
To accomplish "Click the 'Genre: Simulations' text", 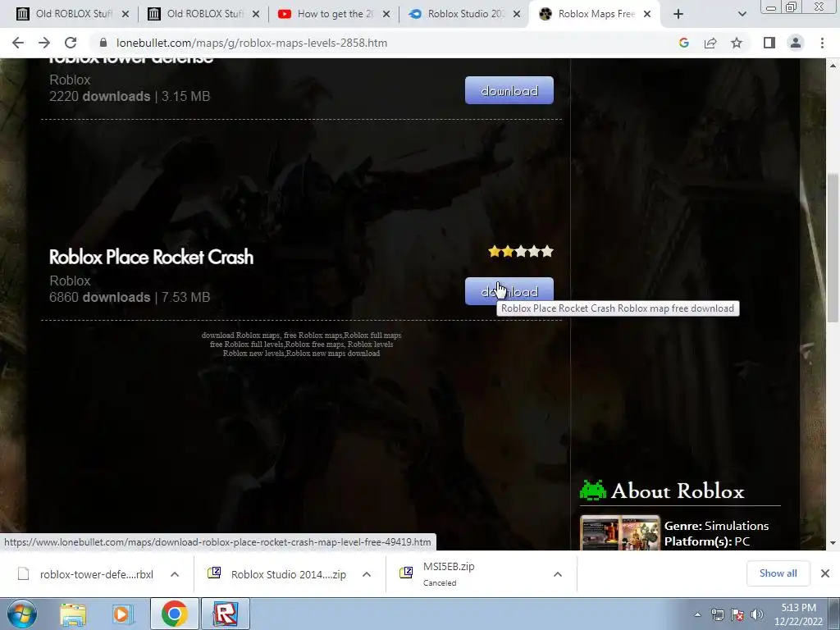I will [716, 526].
